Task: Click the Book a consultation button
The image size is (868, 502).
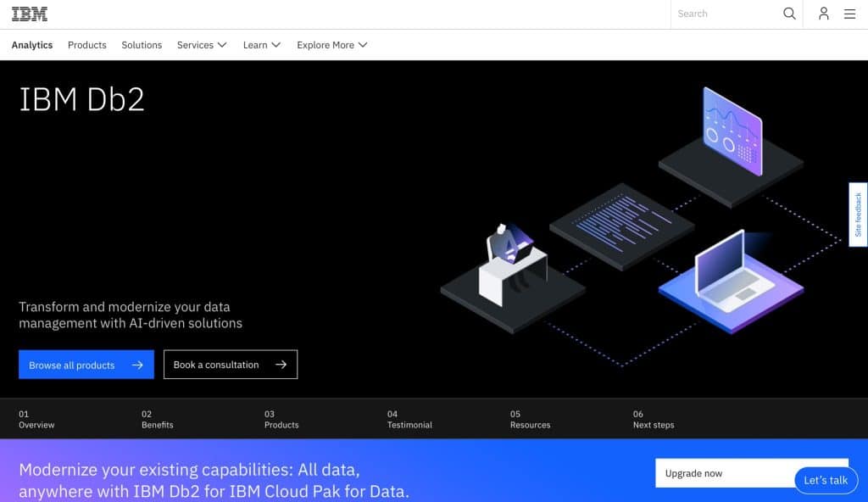Action: (x=231, y=365)
